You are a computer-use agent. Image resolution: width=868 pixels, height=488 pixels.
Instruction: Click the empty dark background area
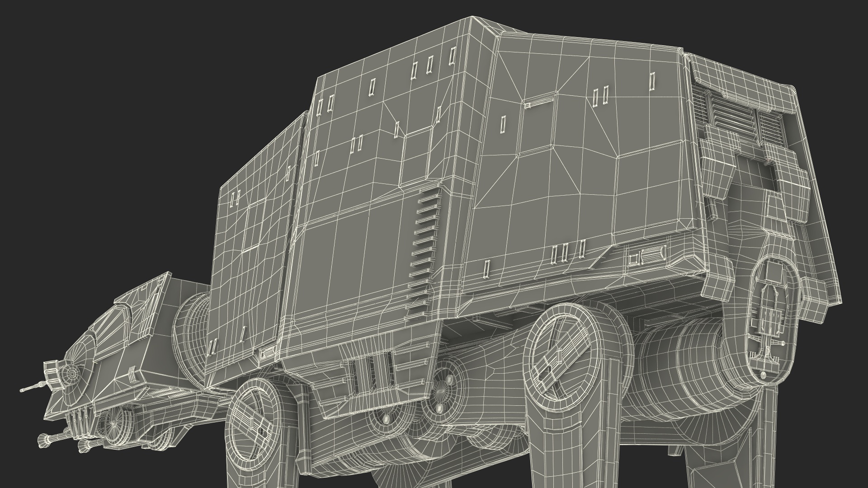click(113, 113)
